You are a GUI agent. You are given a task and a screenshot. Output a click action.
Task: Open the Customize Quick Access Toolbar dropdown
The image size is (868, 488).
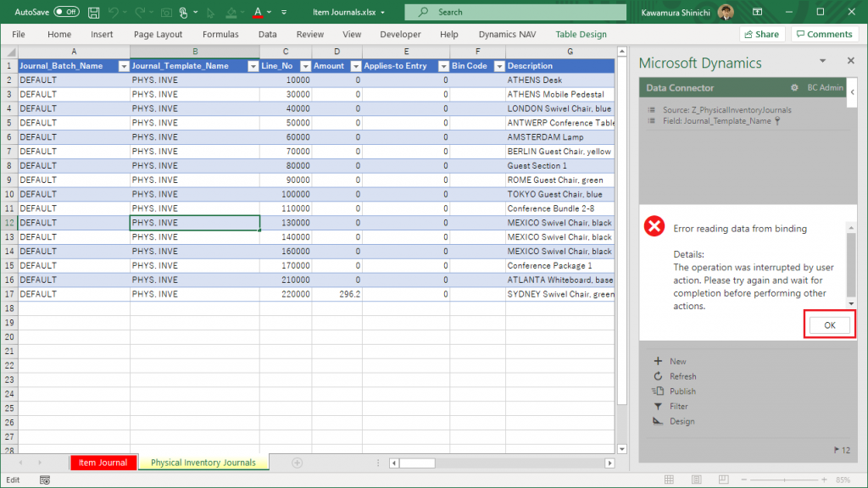pos(284,12)
